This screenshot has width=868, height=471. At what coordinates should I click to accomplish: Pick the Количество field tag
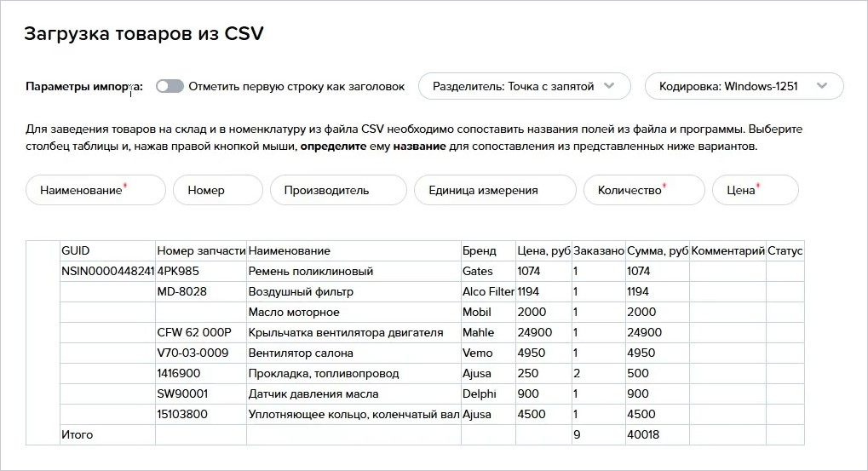click(x=644, y=190)
